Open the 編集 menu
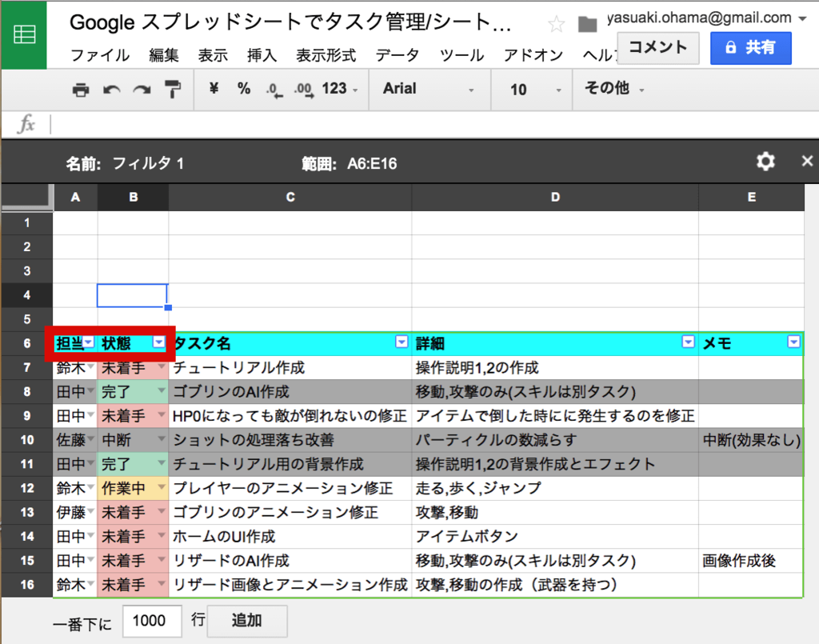Screen dimensions: 819x644 pos(163,55)
